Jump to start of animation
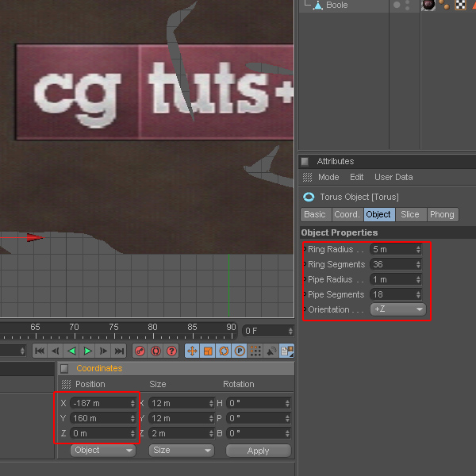This screenshot has width=476, height=476. click(x=40, y=351)
